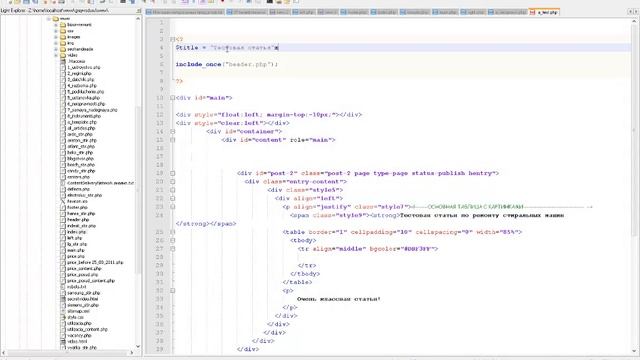Screen dimensions: 640x360
Task: Click file tree horizontal scrollbar left arrow
Action: (4, 352)
